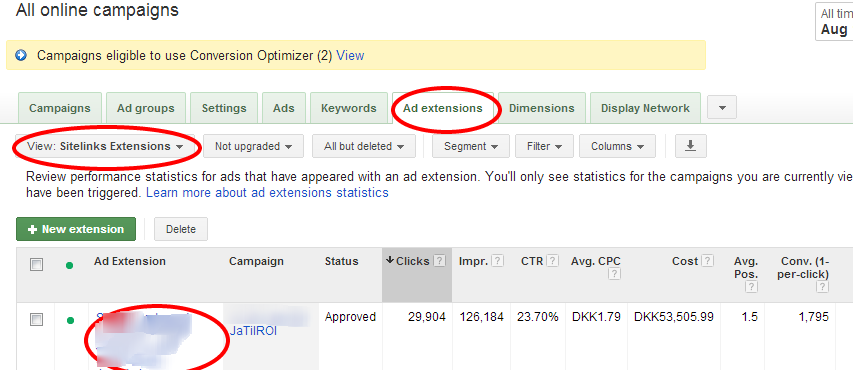The height and width of the screenshot is (370, 853).
Task: Switch to the Keywords tab
Action: point(349,108)
